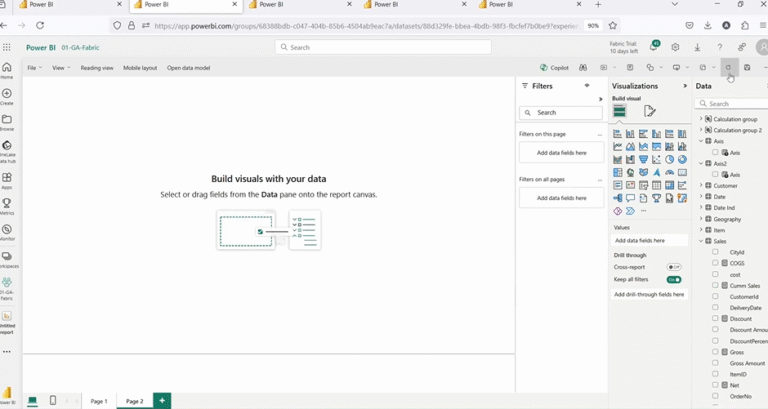Check the OrderNo field checkbox
This screenshot has height=409, width=768.
715,396
